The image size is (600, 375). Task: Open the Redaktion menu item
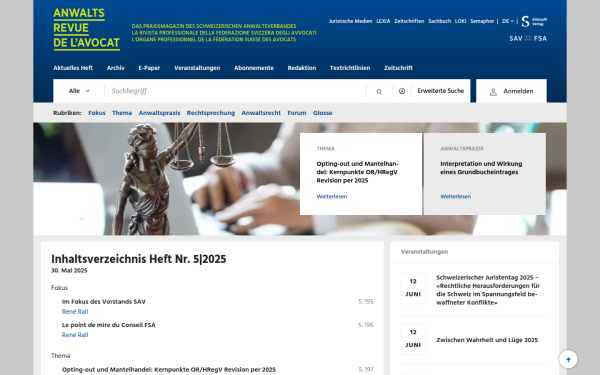[302, 68]
